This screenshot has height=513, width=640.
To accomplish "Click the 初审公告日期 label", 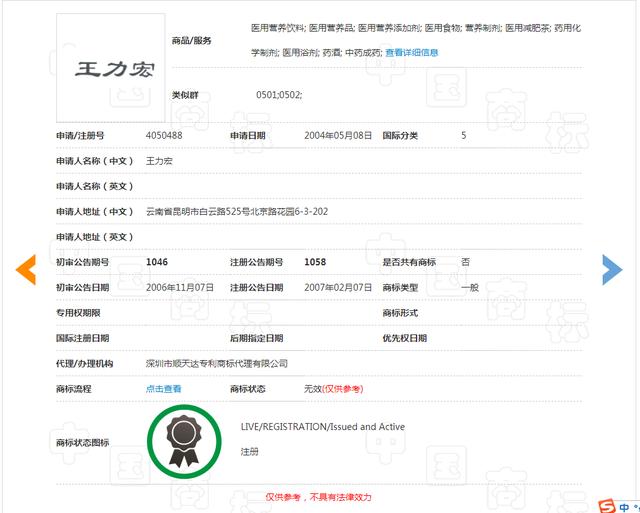I will [82, 287].
